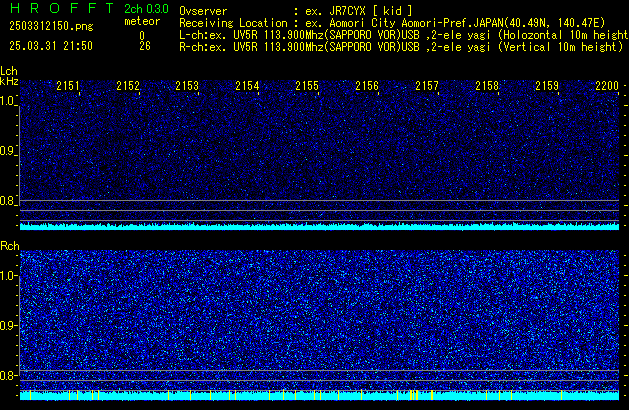Select the 2153 time marker

187,86
